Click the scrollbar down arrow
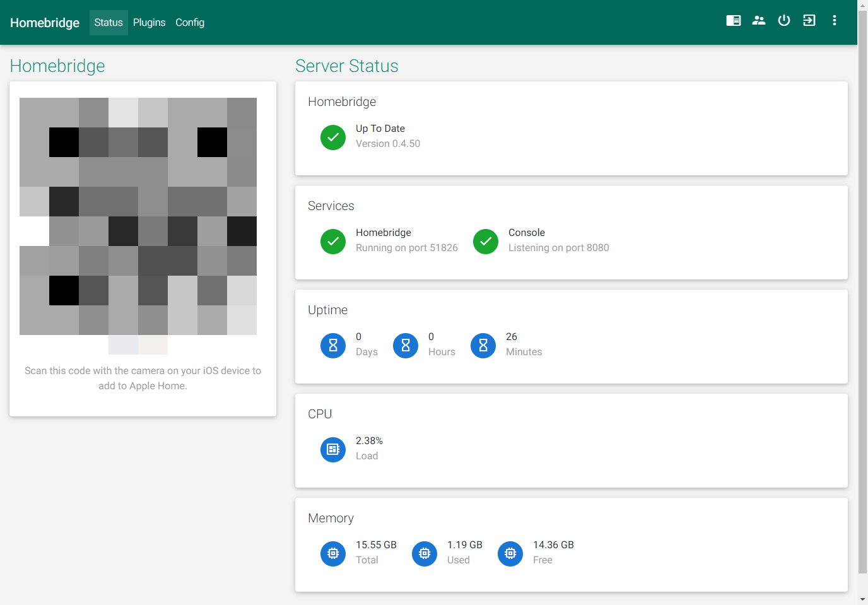Image resolution: width=868 pixels, height=605 pixels. [862, 599]
